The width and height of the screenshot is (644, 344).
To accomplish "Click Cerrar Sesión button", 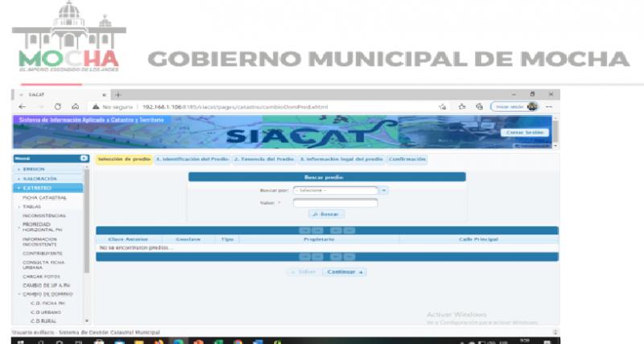I will tap(525, 132).
